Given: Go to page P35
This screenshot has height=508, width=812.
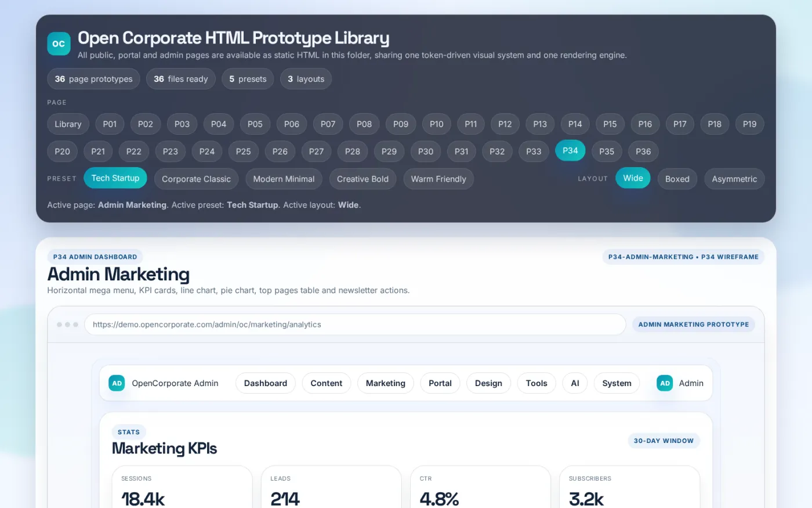Looking at the screenshot, I should pyautogui.click(x=607, y=151).
